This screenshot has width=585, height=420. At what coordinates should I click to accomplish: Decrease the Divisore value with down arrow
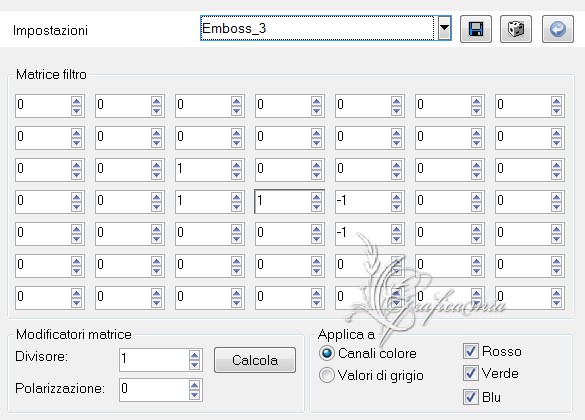click(194, 365)
